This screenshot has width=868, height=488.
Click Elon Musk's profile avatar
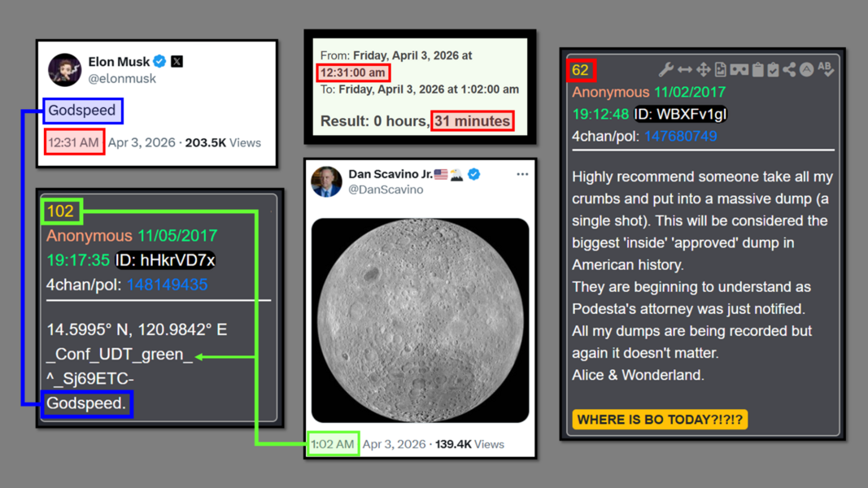[x=64, y=70]
